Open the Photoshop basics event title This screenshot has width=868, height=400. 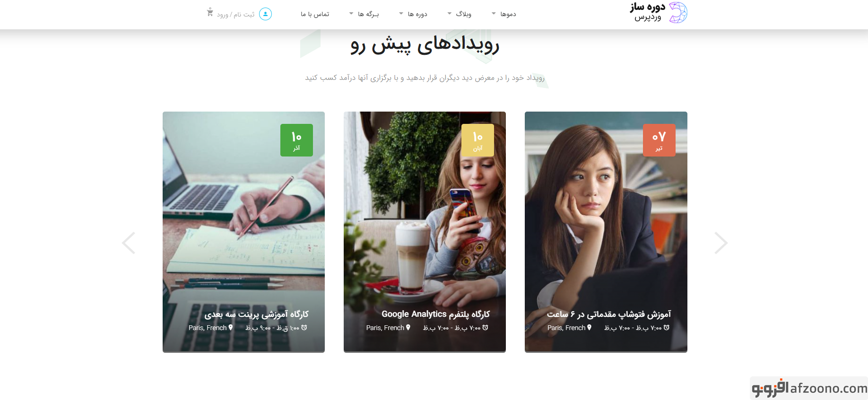tap(609, 314)
